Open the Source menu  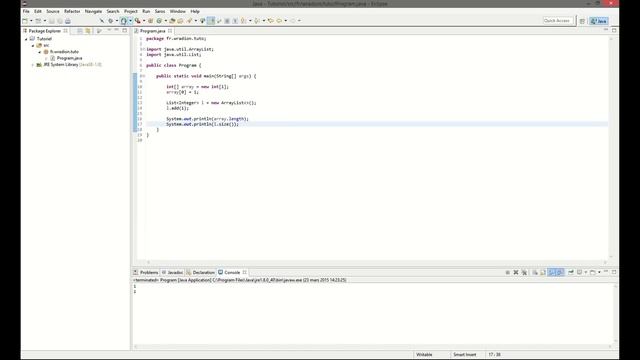coord(53,11)
